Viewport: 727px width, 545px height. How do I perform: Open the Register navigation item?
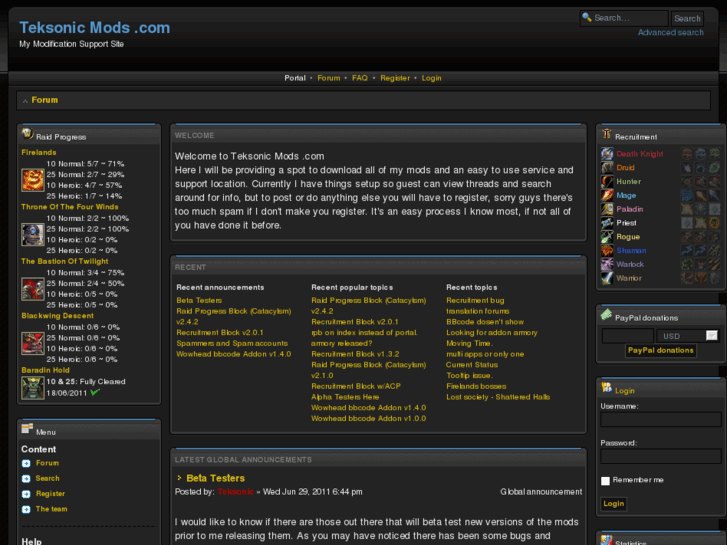(395, 78)
